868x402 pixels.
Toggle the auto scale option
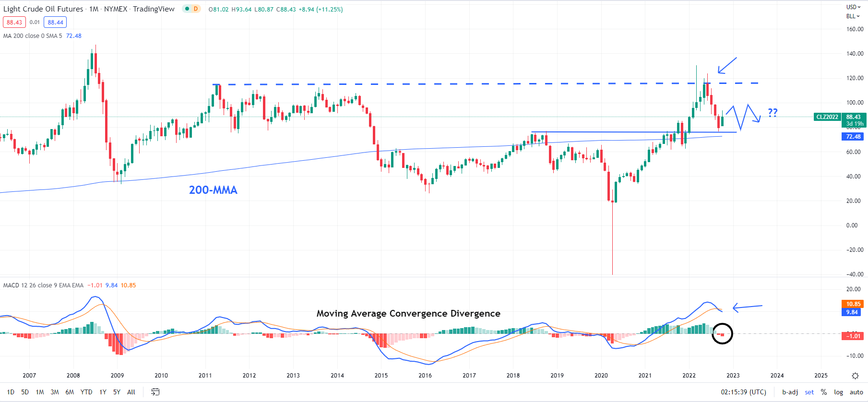click(856, 392)
